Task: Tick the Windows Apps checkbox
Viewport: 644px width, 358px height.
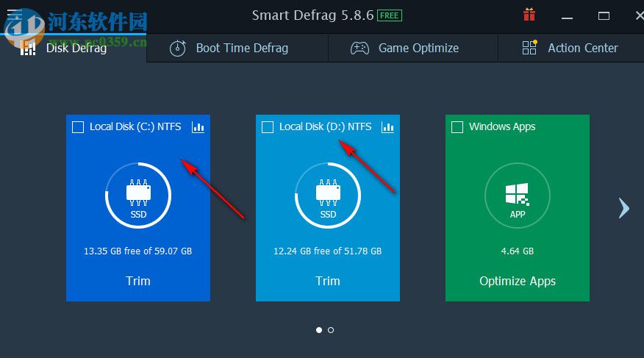Action: pyautogui.click(x=457, y=127)
